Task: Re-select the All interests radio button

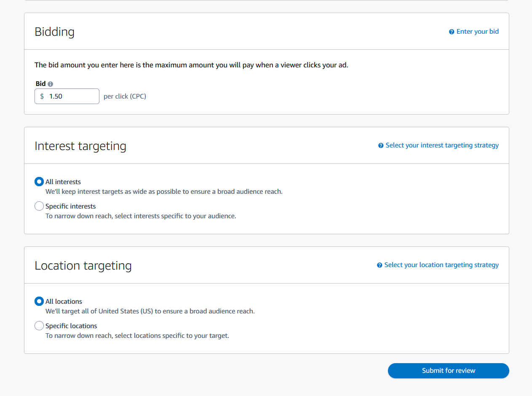Action: pos(39,182)
